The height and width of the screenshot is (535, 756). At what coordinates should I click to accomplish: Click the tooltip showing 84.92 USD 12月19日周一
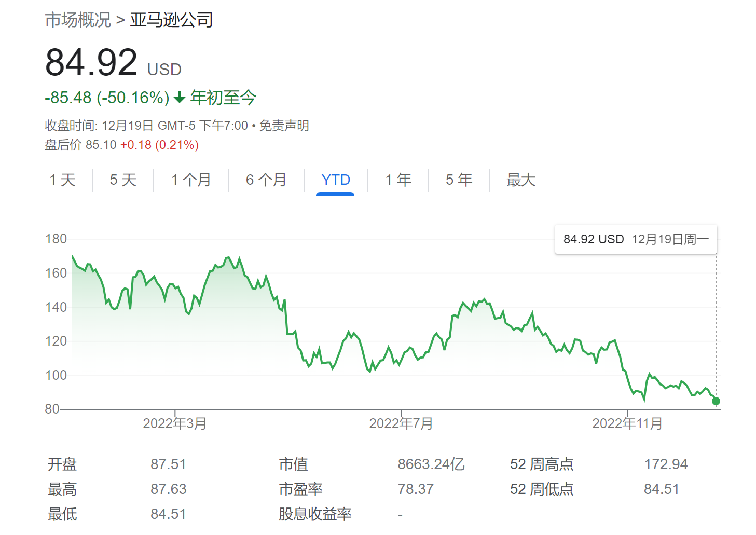tap(636, 239)
